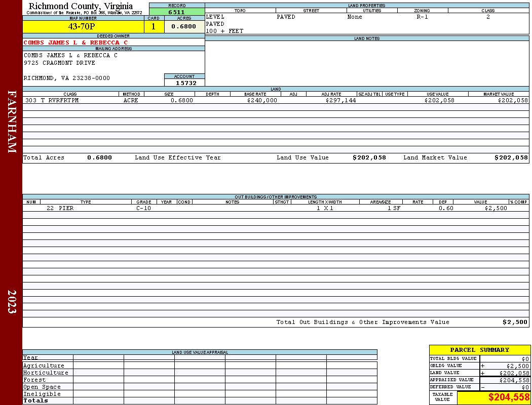
Task: Click the acres value 0.6800 at top
Action: click(x=183, y=26)
